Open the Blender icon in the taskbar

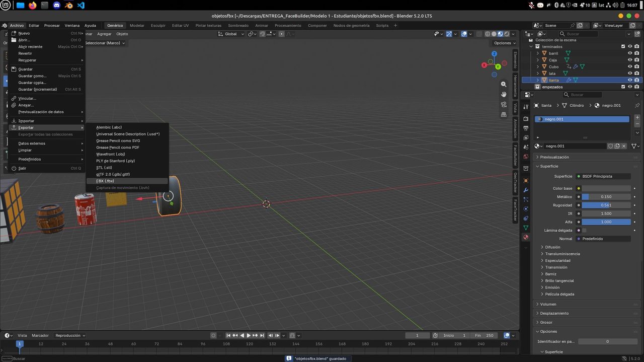[x=68, y=5]
